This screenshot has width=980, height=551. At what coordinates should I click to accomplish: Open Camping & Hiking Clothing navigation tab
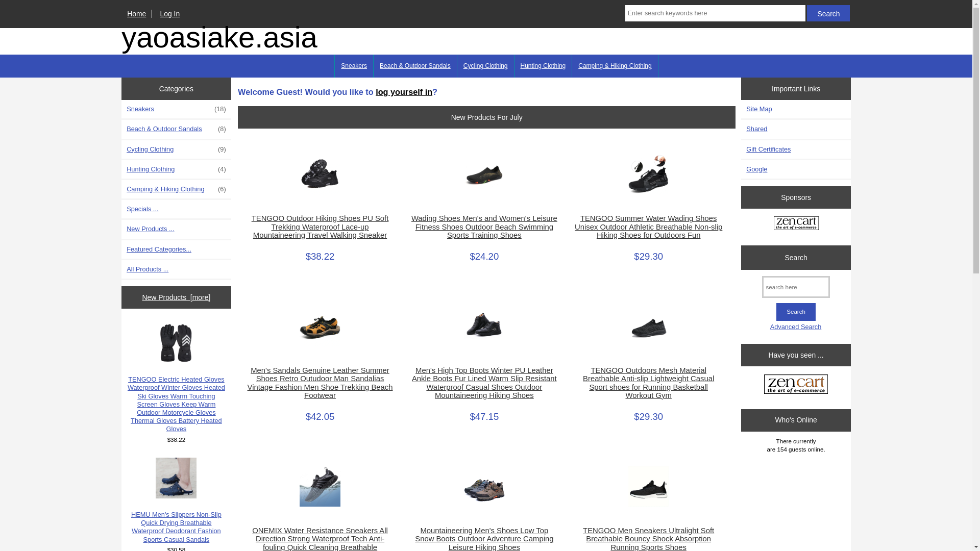[x=615, y=66]
